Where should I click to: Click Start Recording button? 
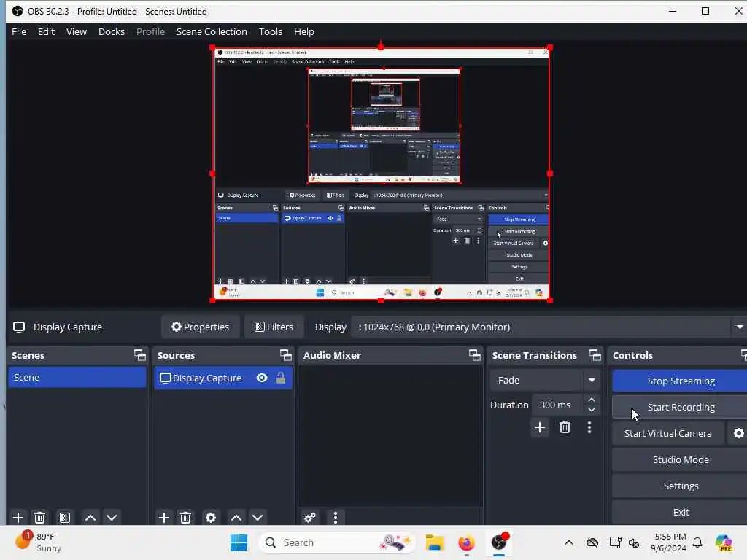[x=681, y=407]
